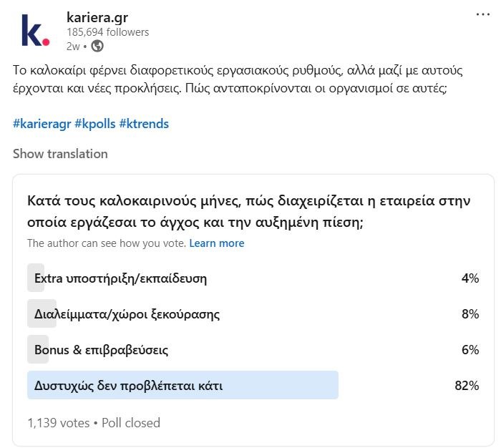Click the poll question heading
This screenshot has height=448, width=501.
click(x=248, y=212)
